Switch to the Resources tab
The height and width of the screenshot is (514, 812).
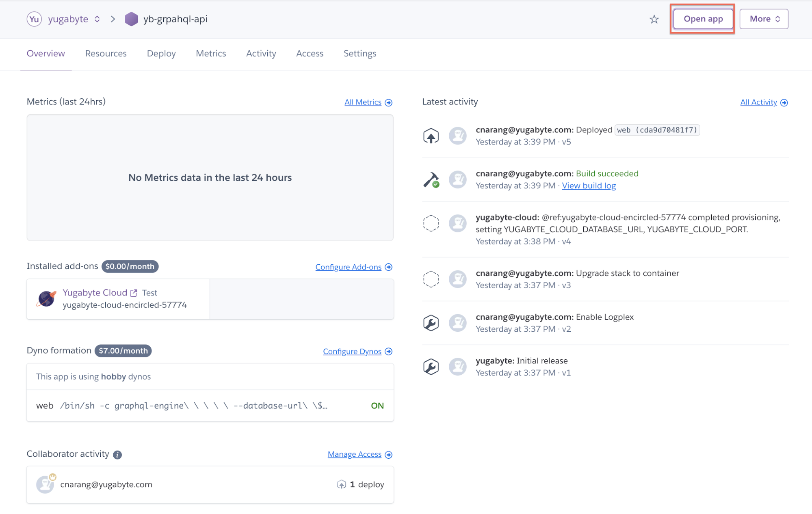click(106, 54)
